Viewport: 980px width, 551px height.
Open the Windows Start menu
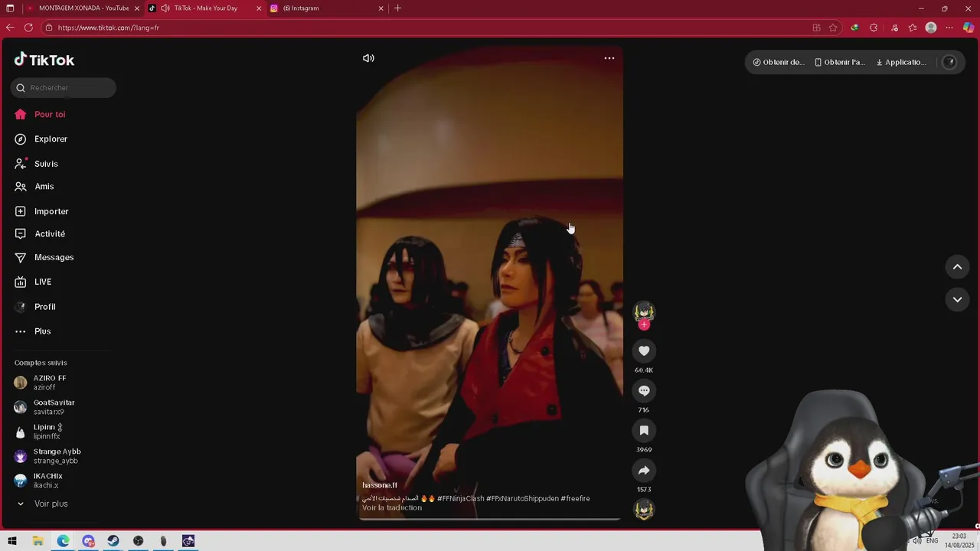[12, 541]
